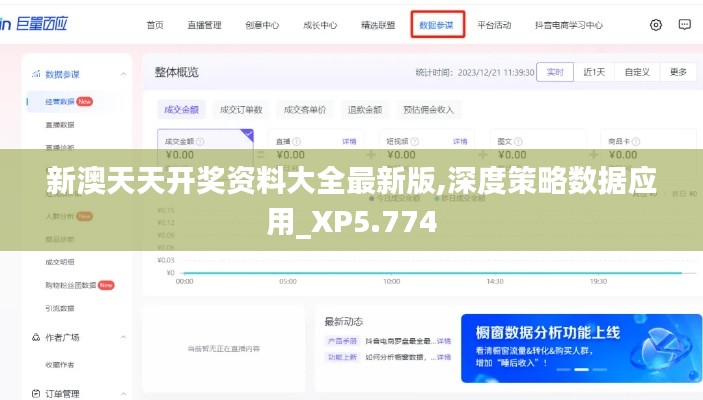
Task: Click the 整体概览 heading text
Action: (176, 72)
